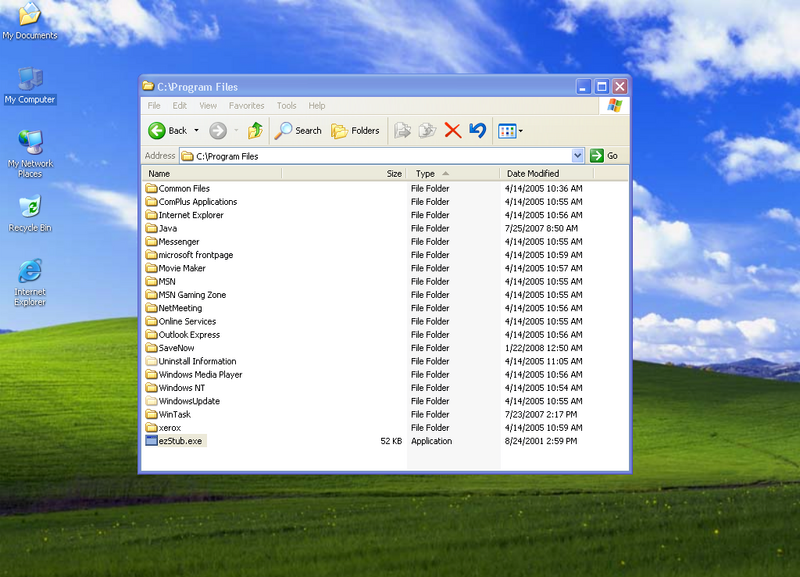Select the ComPlus Applications folder icon
This screenshot has height=577, width=800.
pyautogui.click(x=151, y=202)
